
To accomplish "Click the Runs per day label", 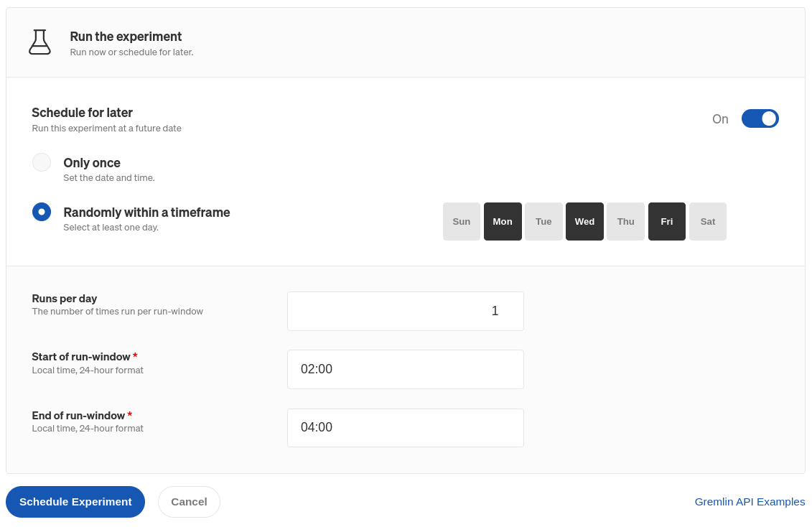I will [x=64, y=298].
